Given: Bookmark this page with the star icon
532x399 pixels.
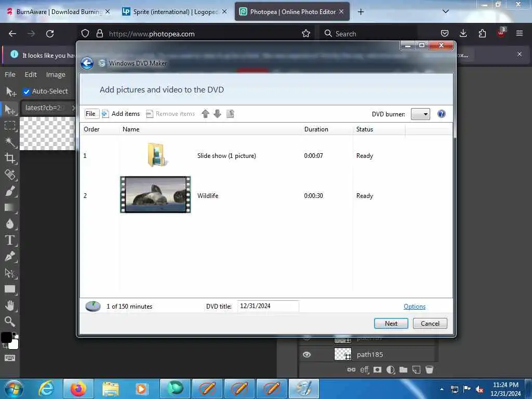Looking at the screenshot, I should 306,34.
